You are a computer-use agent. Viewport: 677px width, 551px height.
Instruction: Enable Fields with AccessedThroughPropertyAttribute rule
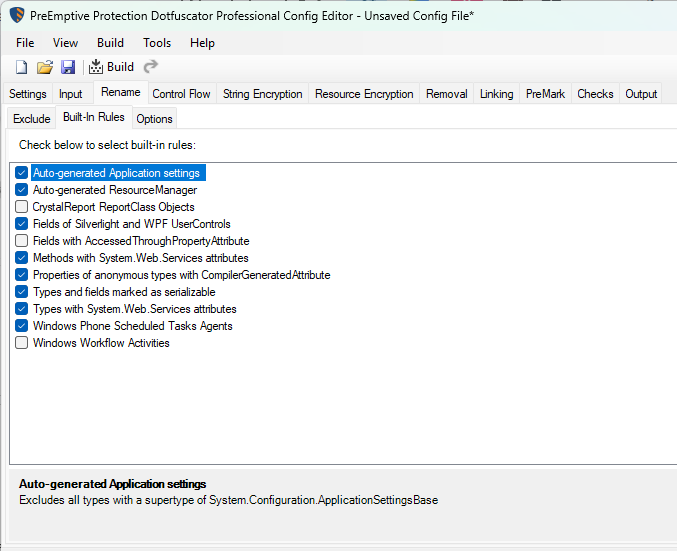pyautogui.click(x=22, y=241)
